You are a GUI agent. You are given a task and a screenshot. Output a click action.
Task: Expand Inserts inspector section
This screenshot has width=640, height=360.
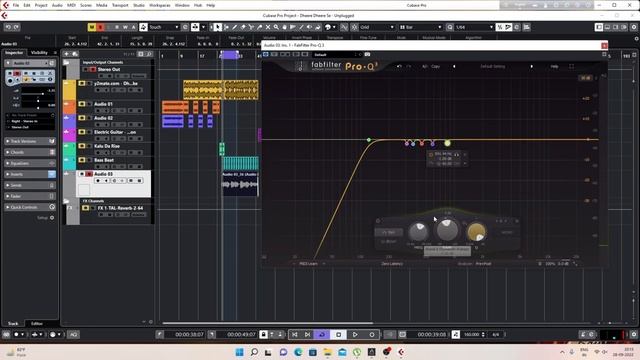point(30,174)
